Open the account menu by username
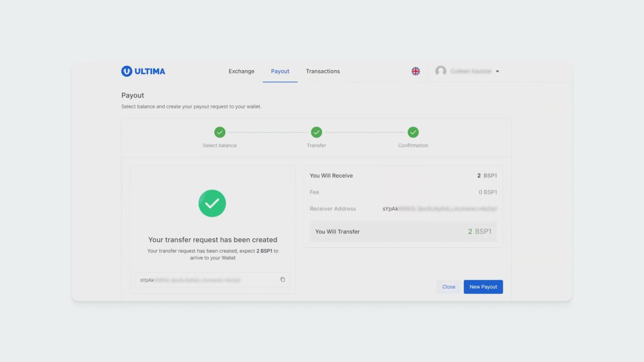The height and width of the screenshot is (362, 644). 471,72
